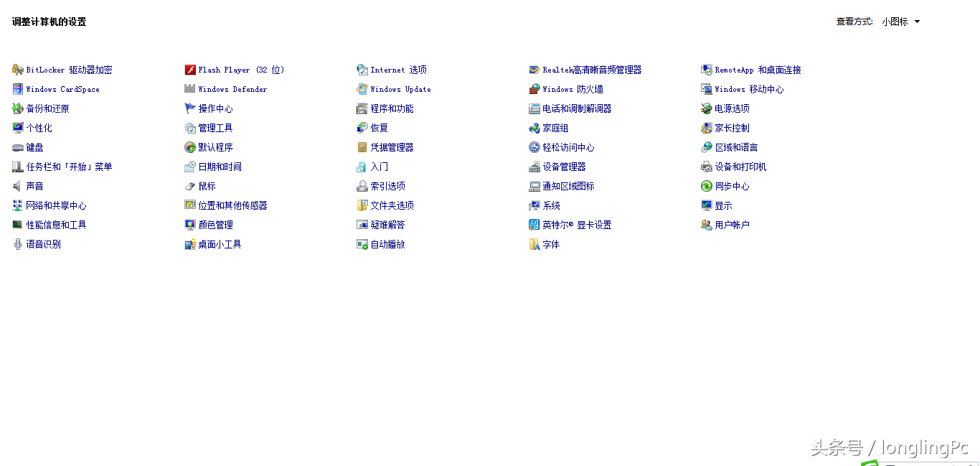This screenshot has height=466, width=980.
Task: Open the 性能信息和工具 link
Action: (56, 225)
